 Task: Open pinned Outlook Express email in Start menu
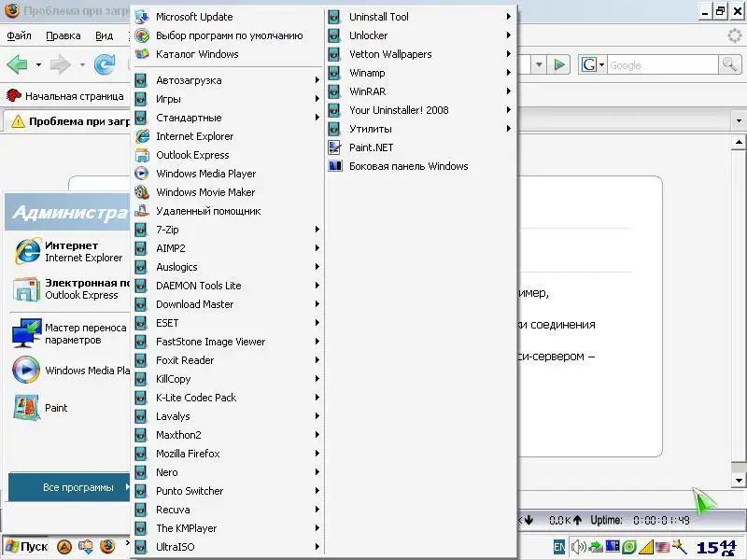pyautogui.click(x=69, y=288)
